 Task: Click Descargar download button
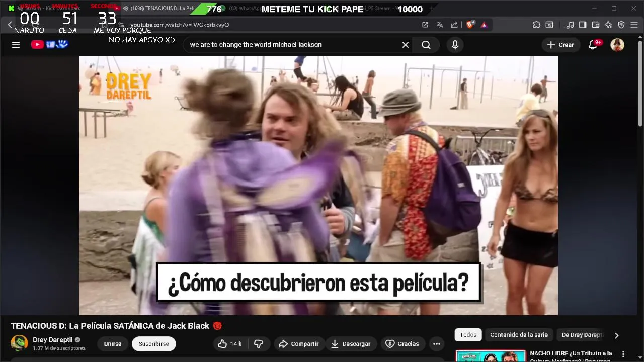(x=351, y=344)
